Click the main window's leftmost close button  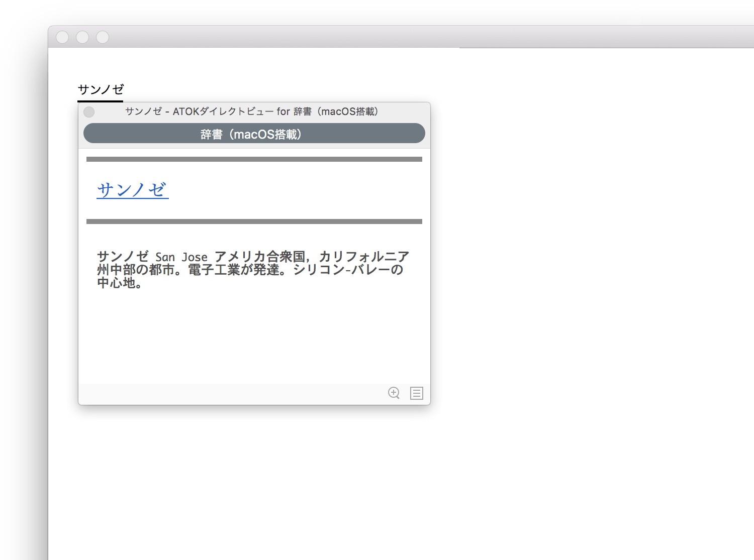[62, 37]
